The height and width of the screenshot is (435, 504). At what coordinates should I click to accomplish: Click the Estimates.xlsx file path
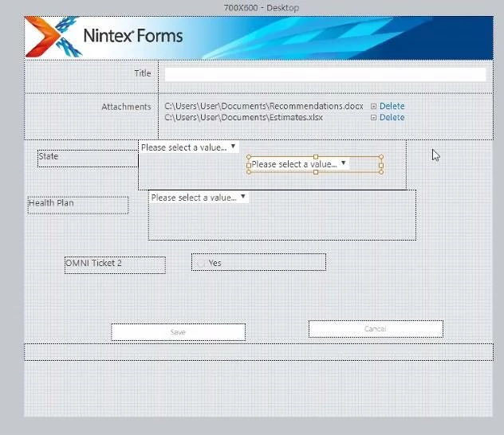(x=244, y=117)
